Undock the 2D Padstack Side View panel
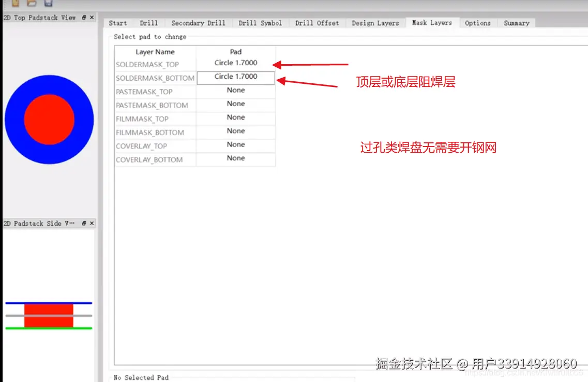The image size is (588, 382). (x=84, y=223)
